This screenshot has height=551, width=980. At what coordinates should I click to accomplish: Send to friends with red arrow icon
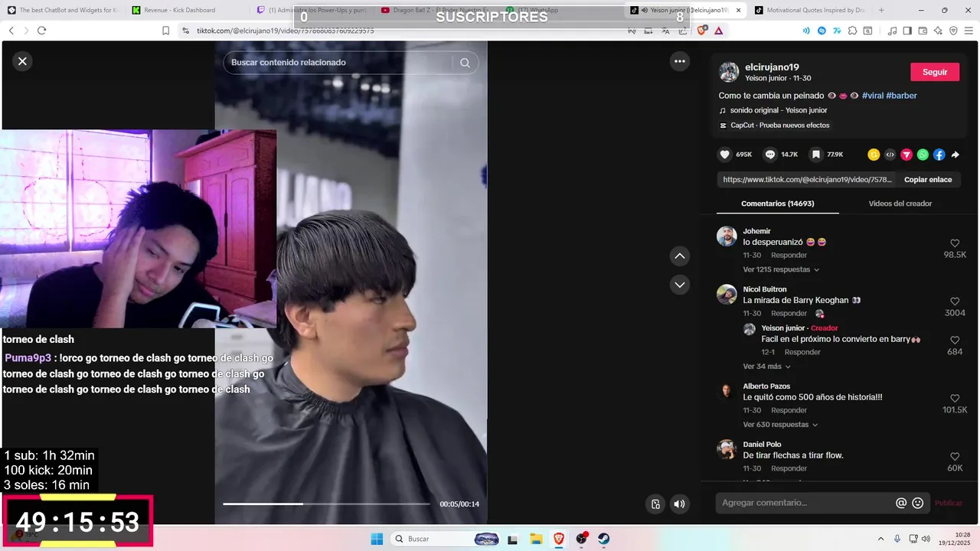pyautogui.click(x=906, y=155)
